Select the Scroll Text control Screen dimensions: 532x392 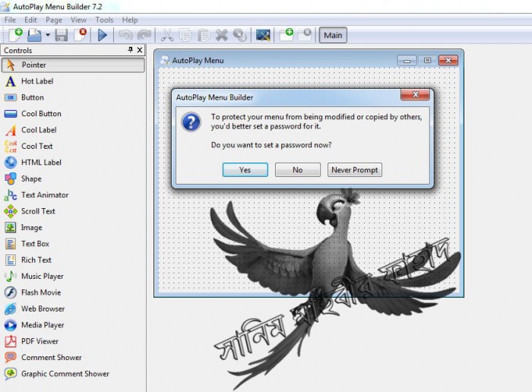pyautogui.click(x=73, y=211)
